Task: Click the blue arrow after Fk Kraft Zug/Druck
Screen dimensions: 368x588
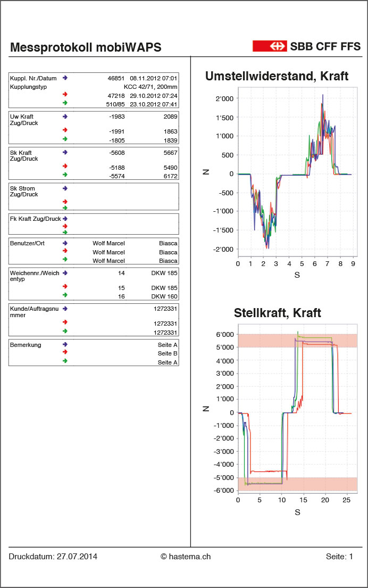Action: pyautogui.click(x=65, y=219)
